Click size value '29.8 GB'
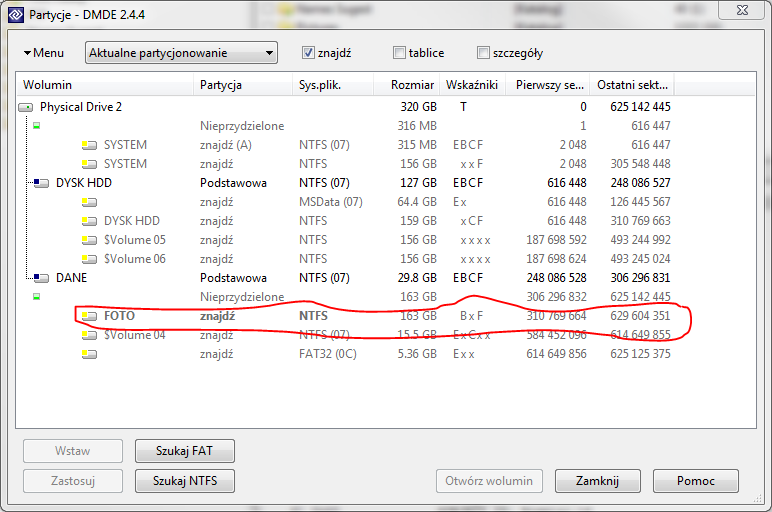This screenshot has width=772, height=512. [417, 278]
